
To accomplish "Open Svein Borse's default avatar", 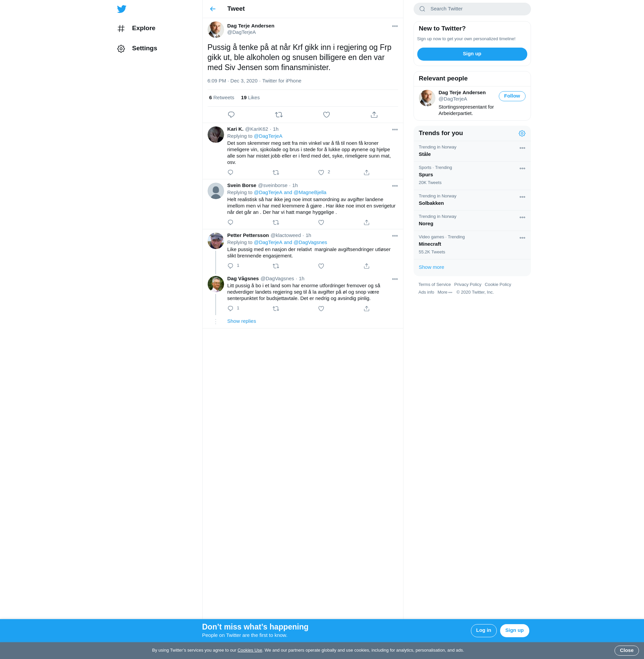I will pyautogui.click(x=215, y=191).
